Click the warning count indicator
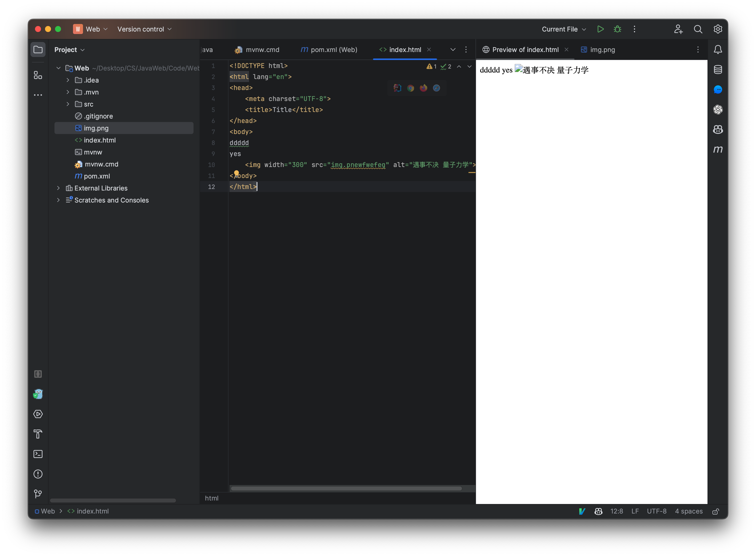 (431, 67)
